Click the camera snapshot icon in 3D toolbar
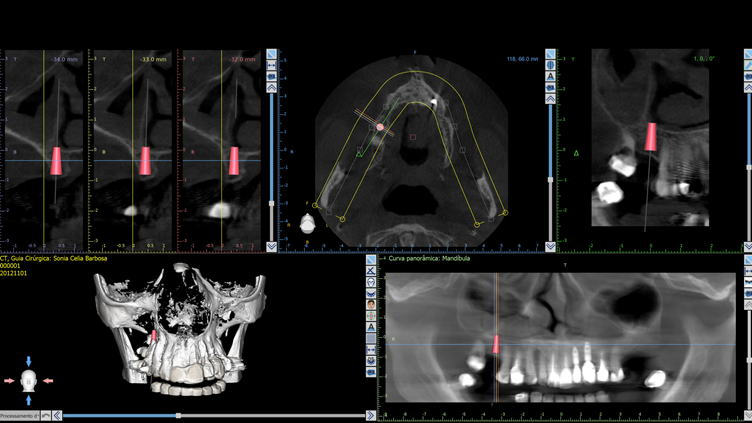The image size is (752, 423). (x=371, y=372)
